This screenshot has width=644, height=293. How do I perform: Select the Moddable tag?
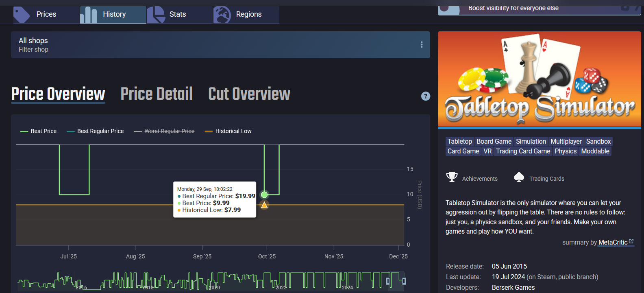595,151
